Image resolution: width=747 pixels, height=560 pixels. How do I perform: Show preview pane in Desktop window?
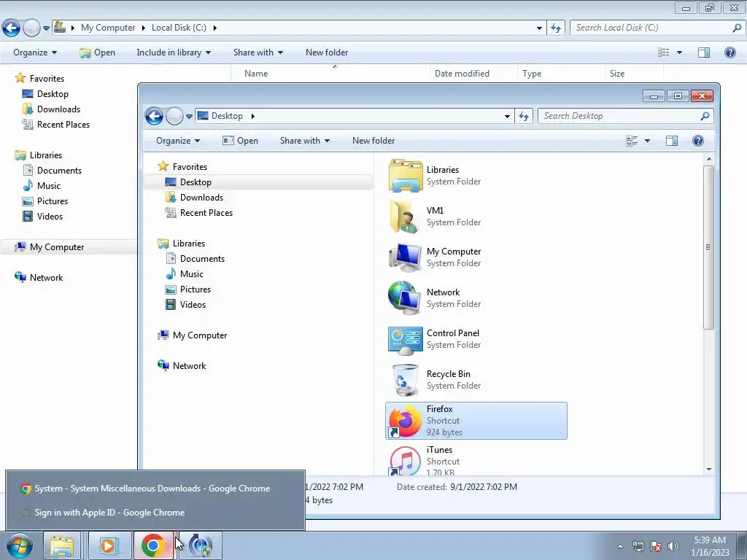(x=672, y=141)
